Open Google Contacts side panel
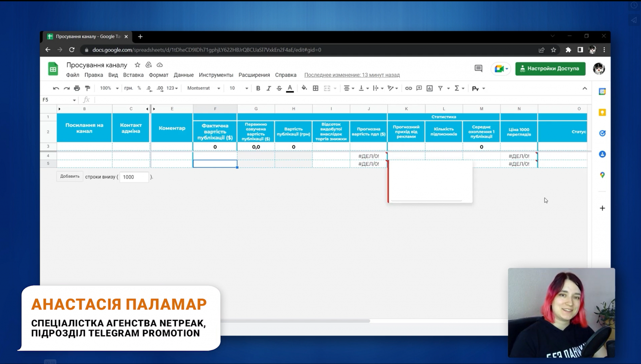This screenshot has width=641, height=364. pyautogui.click(x=602, y=154)
